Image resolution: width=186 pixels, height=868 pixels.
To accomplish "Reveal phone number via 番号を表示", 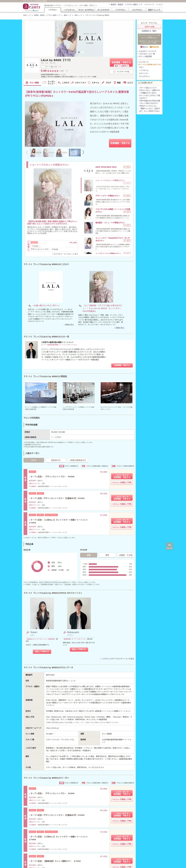I will tap(50, 675).
